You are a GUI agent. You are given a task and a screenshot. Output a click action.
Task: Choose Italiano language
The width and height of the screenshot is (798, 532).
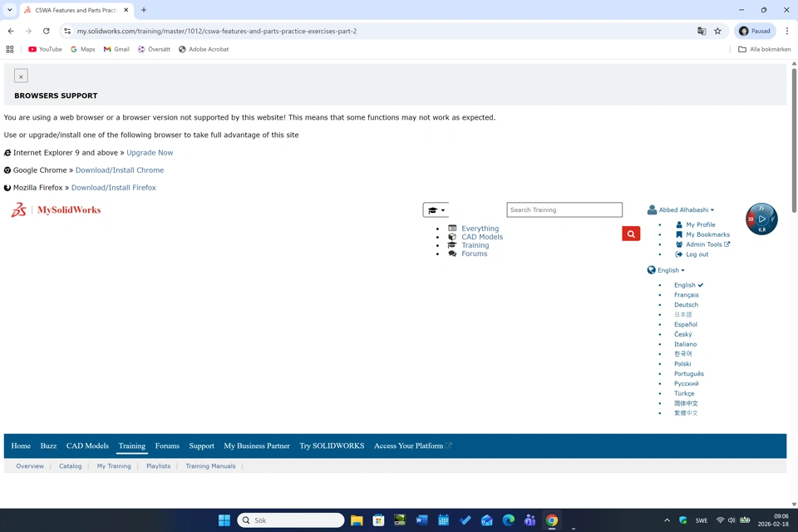tap(685, 344)
